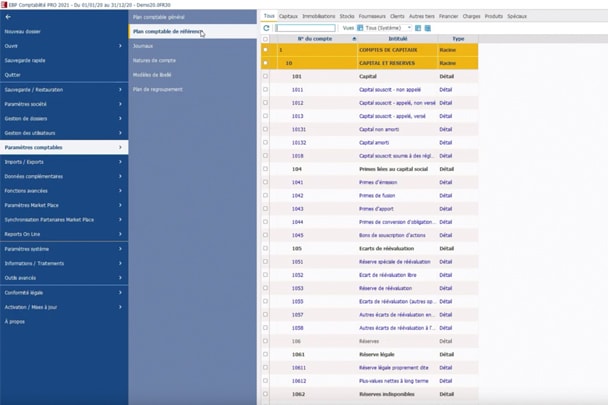Image resolution: width=608 pixels, height=405 pixels.
Task: Open account 1013 Capital souscrit link
Action: click(x=298, y=116)
